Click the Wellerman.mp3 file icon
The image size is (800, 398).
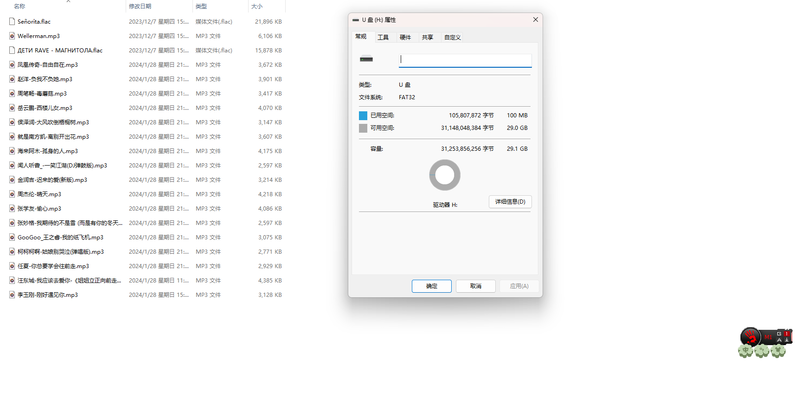coord(12,36)
